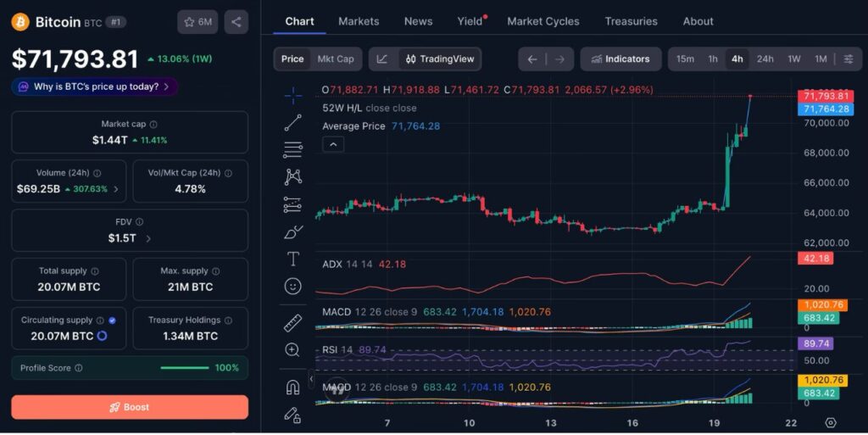Screen dimensions: 868x435
Task: Select the Text tool
Action: tap(292, 259)
